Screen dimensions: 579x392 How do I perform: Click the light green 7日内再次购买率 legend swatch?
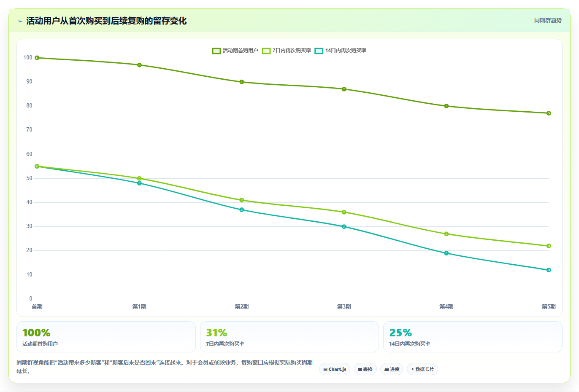tap(266, 51)
